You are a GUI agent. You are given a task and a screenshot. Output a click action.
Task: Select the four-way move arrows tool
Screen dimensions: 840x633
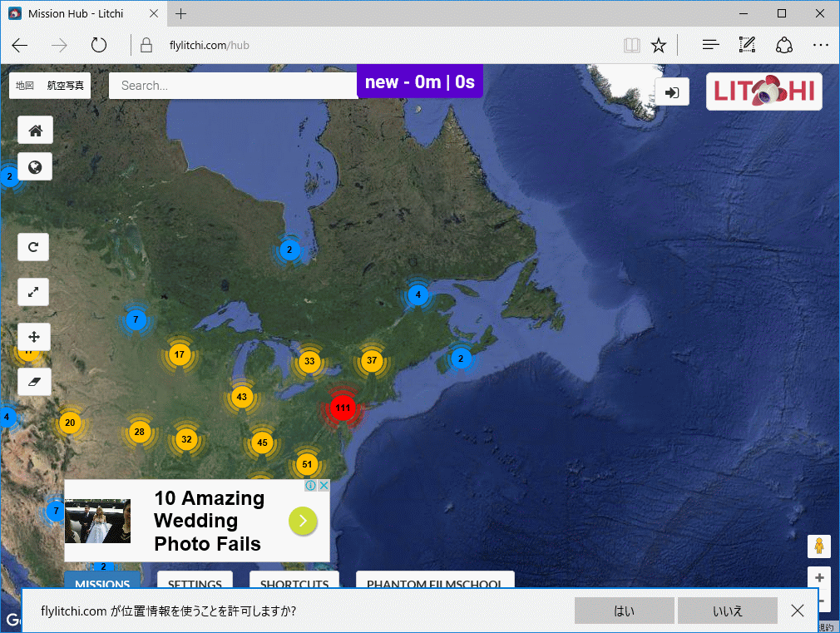[34, 337]
